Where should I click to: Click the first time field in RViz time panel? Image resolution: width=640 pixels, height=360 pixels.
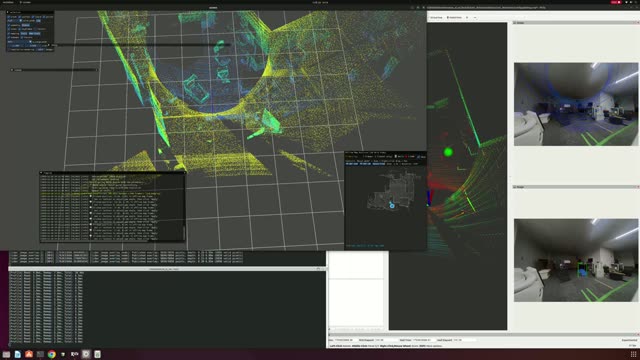(x=345, y=340)
